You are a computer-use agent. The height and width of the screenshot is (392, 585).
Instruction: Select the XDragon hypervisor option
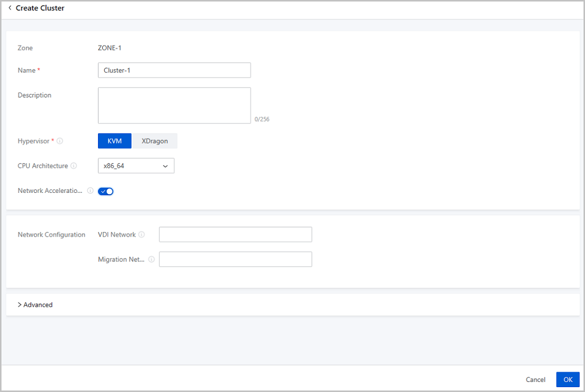tap(155, 141)
